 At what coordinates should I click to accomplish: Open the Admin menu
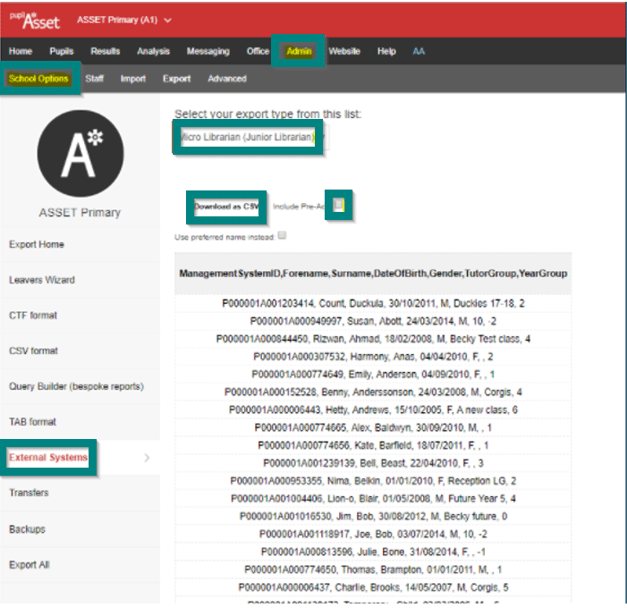299,51
